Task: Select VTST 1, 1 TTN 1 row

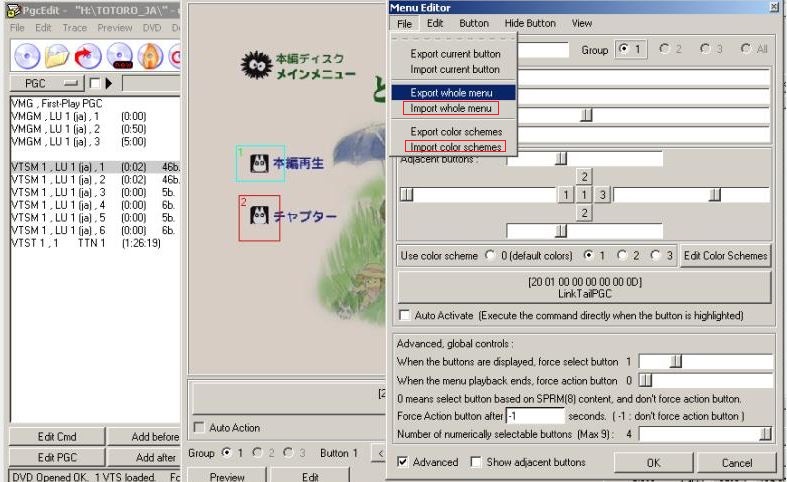Action: tap(95, 243)
